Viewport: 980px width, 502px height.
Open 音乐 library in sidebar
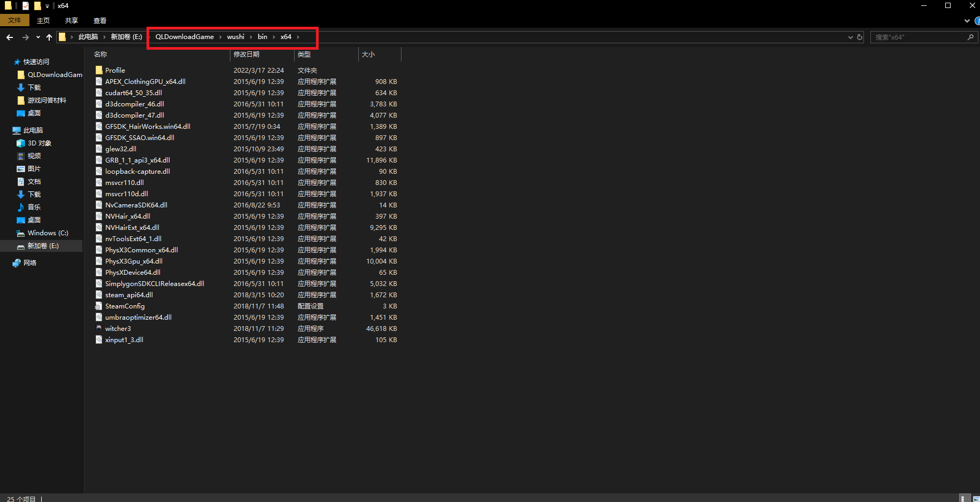click(34, 207)
